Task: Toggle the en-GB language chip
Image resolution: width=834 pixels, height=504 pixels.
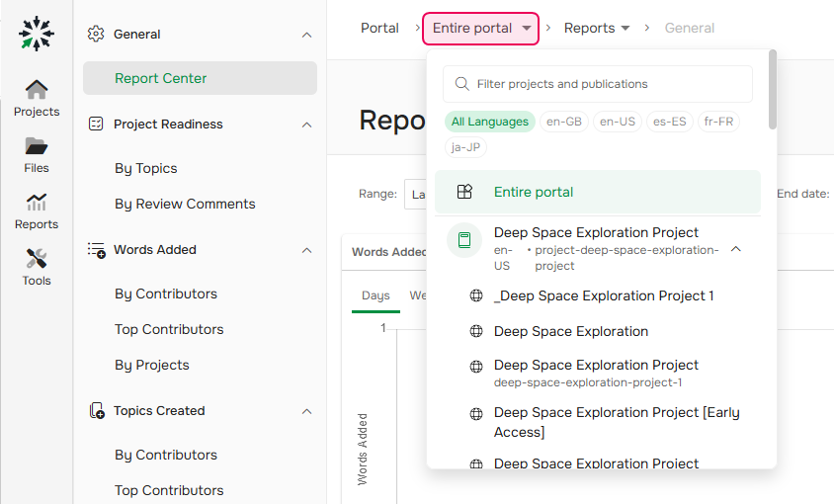Action: [x=564, y=122]
